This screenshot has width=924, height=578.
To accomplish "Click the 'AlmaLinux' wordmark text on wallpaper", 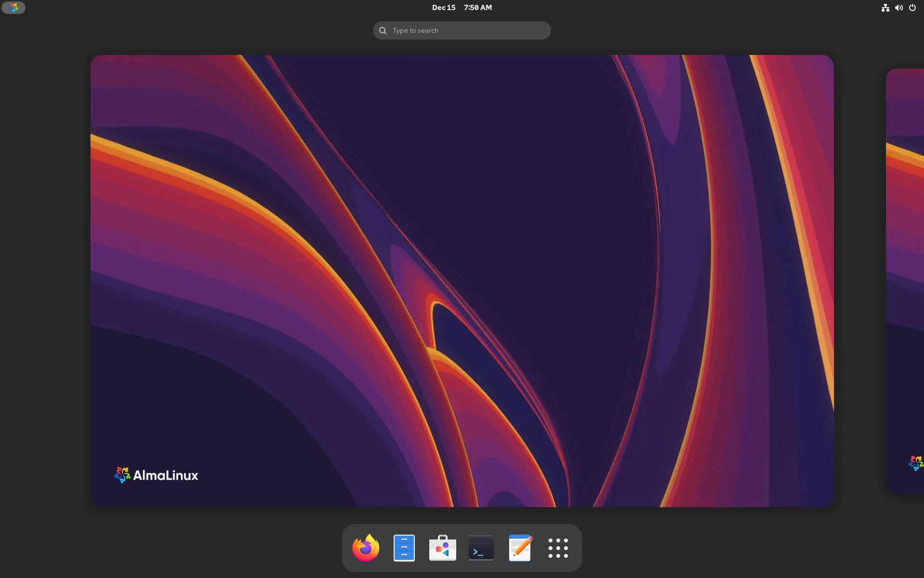I will click(x=166, y=475).
